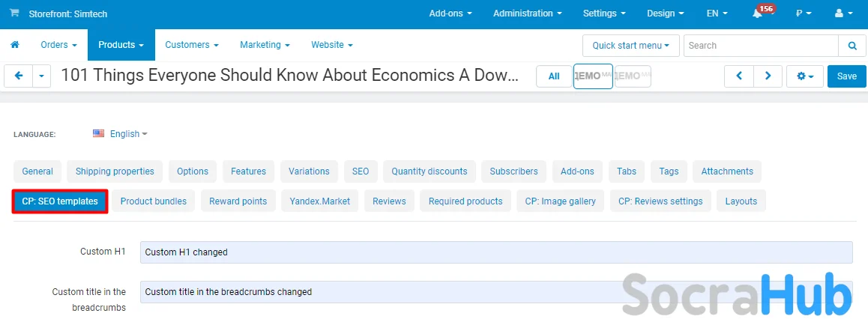
Task: Open the CP: Image gallery tab
Action: tap(560, 201)
